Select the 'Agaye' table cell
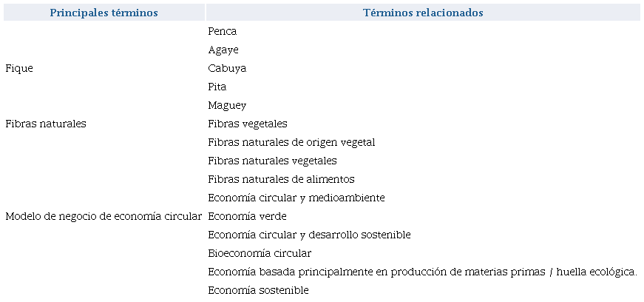This screenshot has height=302, width=644. coord(223,50)
